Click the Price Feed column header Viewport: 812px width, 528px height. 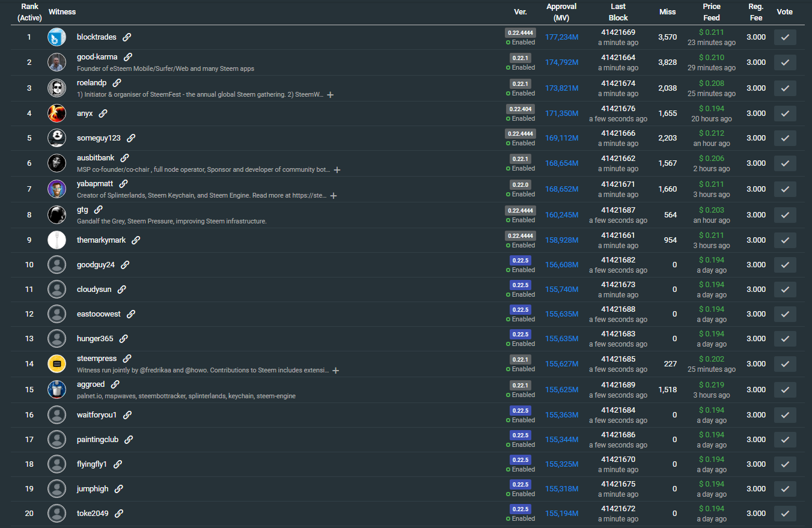(711, 12)
